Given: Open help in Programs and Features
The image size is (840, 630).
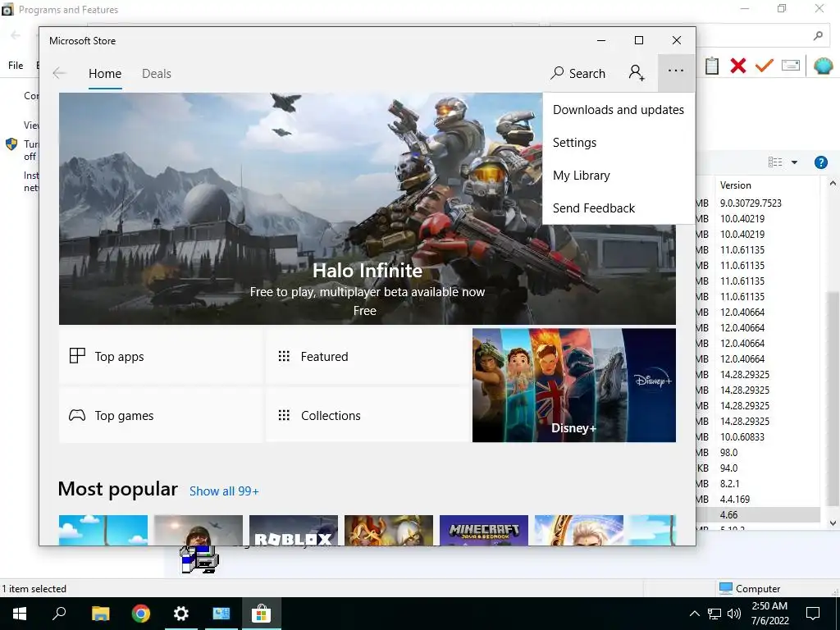Looking at the screenshot, I should 820,162.
